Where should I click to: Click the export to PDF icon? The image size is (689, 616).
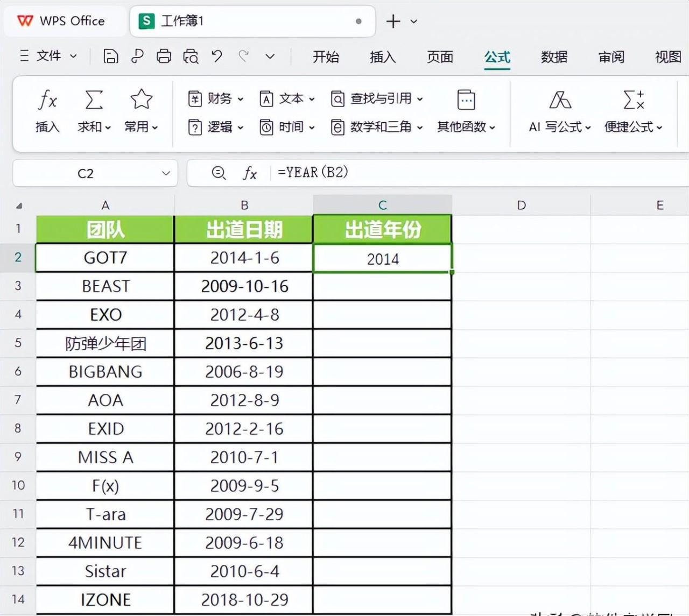click(x=137, y=56)
